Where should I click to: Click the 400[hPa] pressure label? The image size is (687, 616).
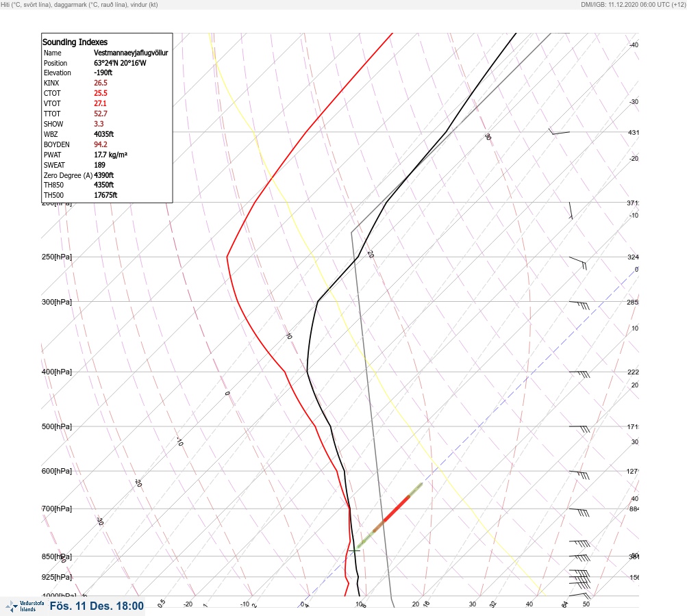(x=57, y=372)
